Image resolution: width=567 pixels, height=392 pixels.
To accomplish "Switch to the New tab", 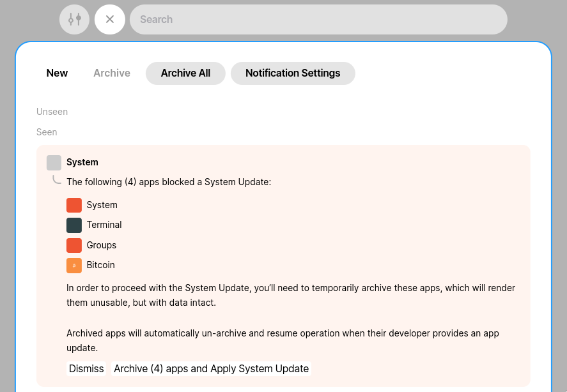I will (x=57, y=73).
